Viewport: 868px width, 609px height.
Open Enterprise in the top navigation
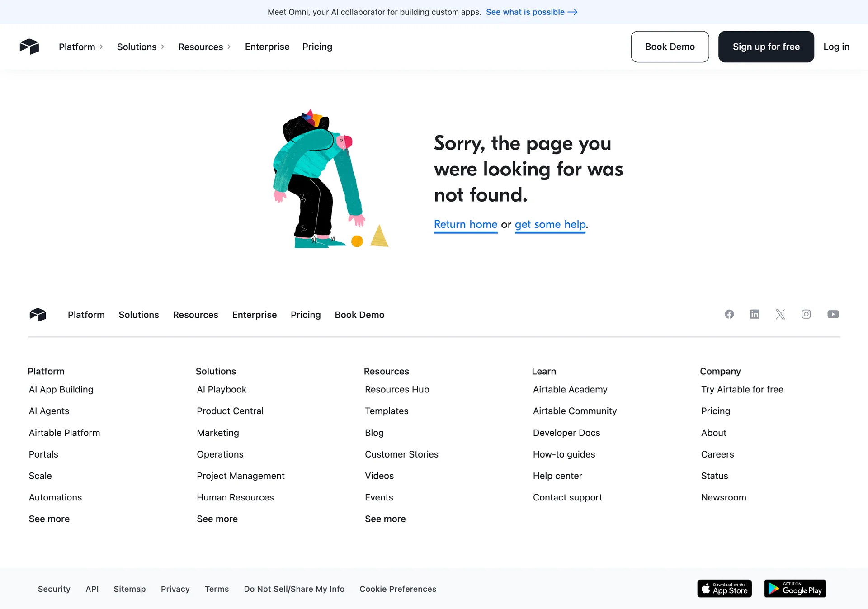(267, 47)
